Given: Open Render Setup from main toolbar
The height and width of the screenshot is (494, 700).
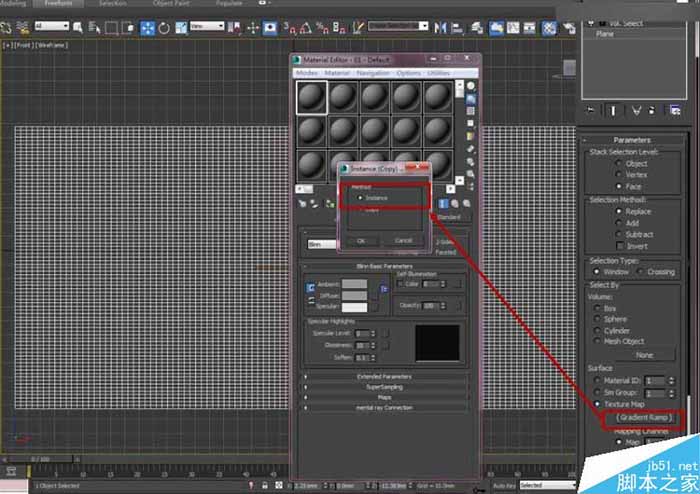Looking at the screenshot, I should tap(568, 28).
